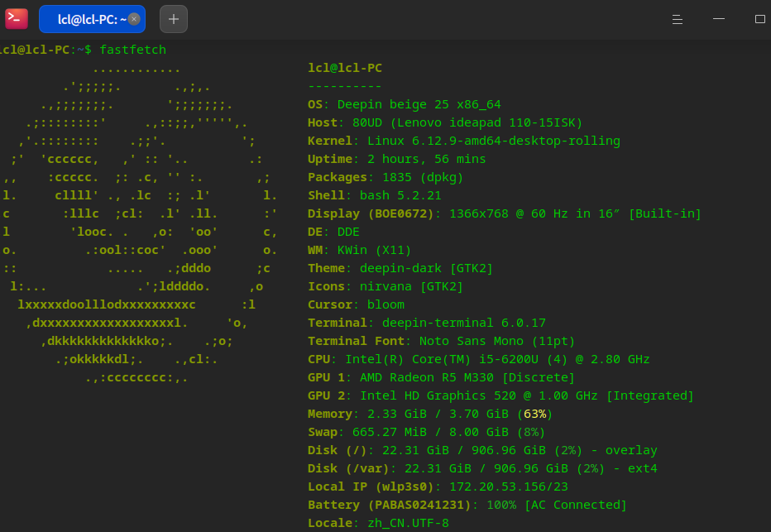Select the lcl@lcl-PC: ~ tab

click(92, 19)
